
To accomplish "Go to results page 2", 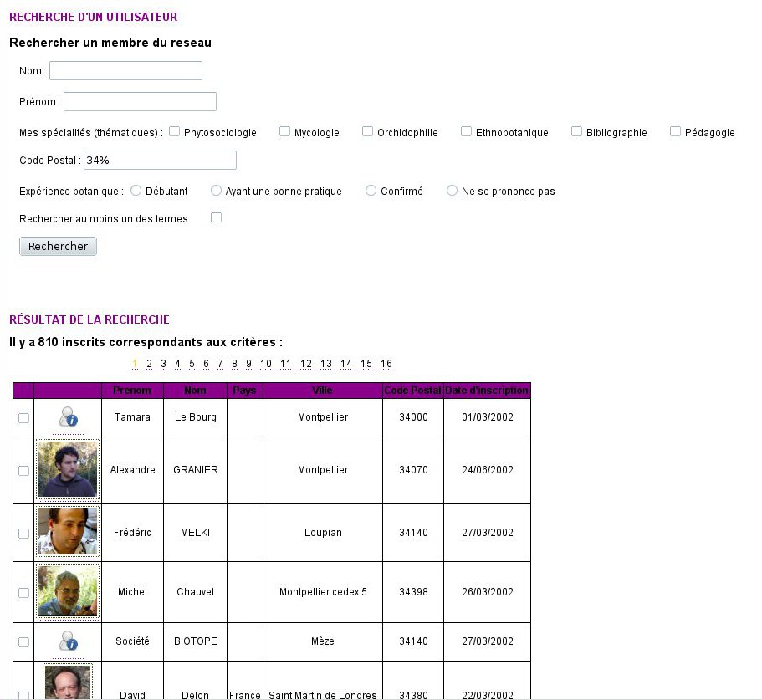I will pyautogui.click(x=149, y=364).
